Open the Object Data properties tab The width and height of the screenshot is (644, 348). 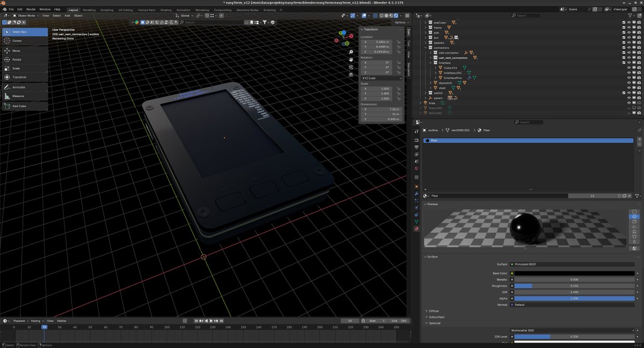[416, 221]
